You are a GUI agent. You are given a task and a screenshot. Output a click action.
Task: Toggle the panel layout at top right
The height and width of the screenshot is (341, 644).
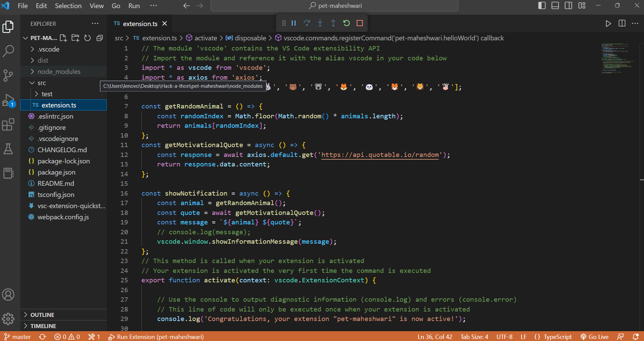[x=555, y=5]
